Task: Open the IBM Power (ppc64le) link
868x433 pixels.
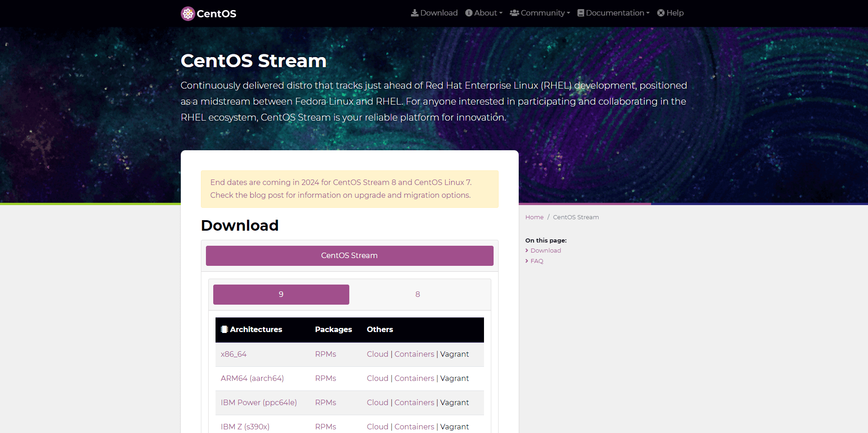Action: 259,402
